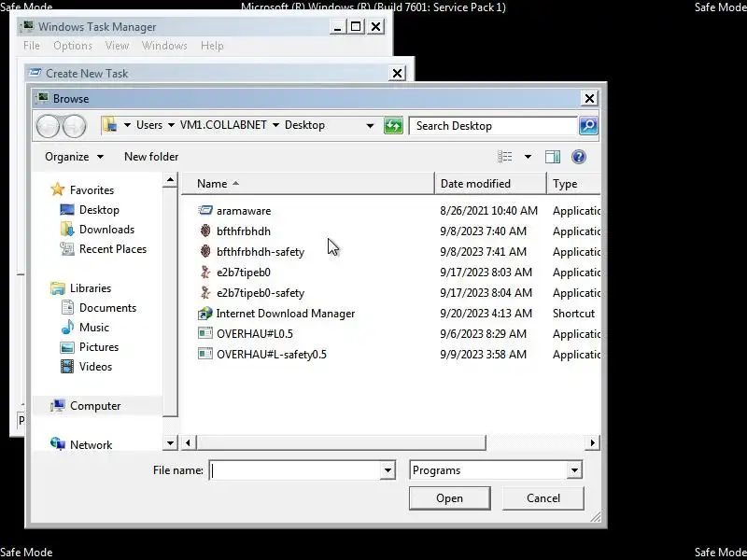This screenshot has height=560, width=747.
Task: Open Task Manager Windows menu
Action: pos(164,46)
